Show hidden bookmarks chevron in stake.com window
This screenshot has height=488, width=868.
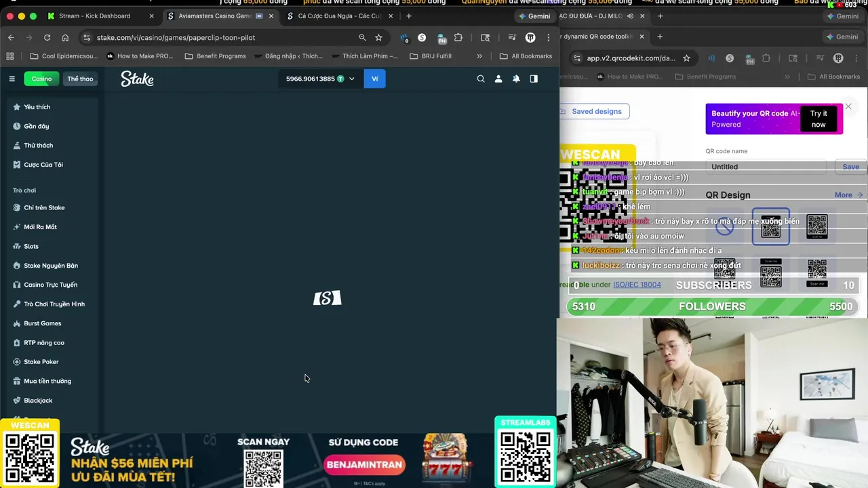[479, 56]
